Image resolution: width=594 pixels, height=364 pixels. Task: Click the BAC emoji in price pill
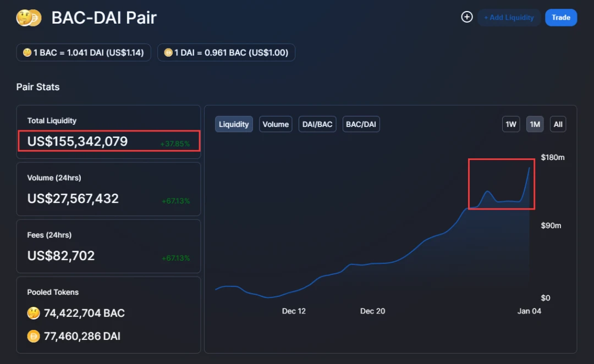[x=27, y=52]
